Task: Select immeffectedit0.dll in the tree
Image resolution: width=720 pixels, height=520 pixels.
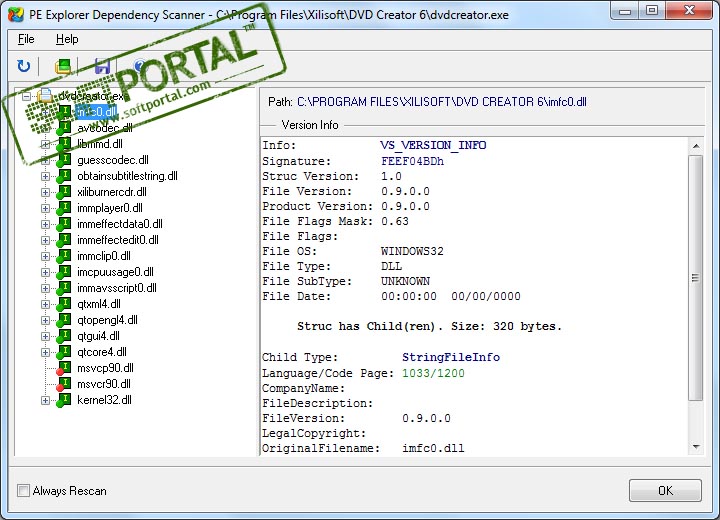Action: (118, 240)
